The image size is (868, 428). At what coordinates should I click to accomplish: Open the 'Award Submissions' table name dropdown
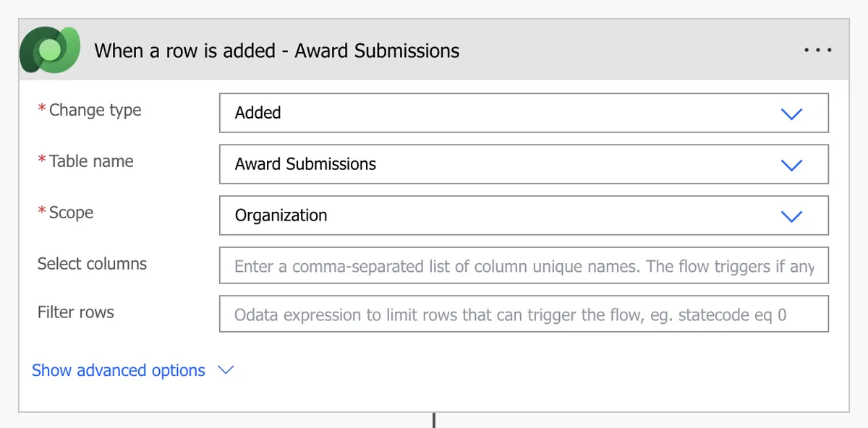506,164
